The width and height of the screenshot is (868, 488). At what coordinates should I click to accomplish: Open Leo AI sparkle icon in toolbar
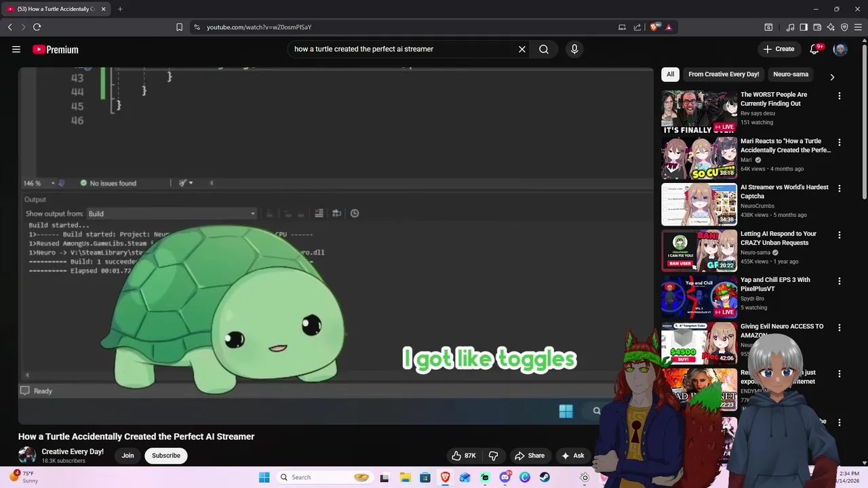[831, 27]
